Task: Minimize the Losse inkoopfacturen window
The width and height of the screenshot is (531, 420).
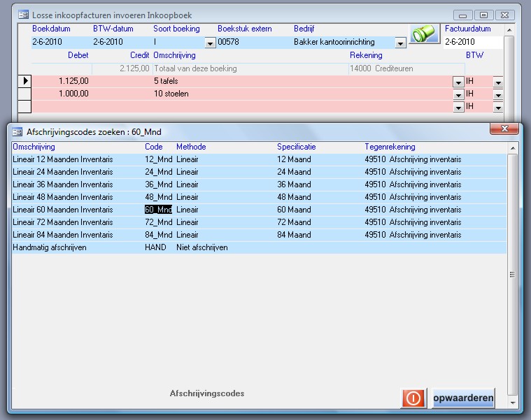Action: point(463,15)
